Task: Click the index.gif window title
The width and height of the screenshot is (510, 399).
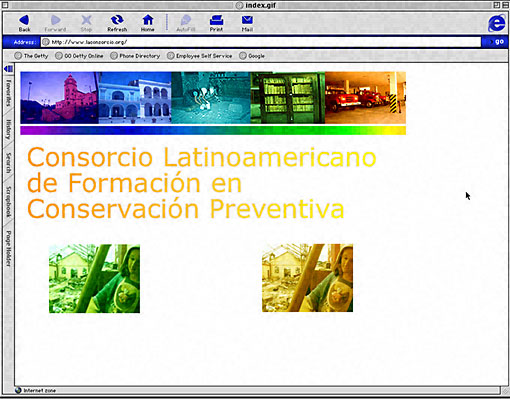Action: [x=261, y=5]
